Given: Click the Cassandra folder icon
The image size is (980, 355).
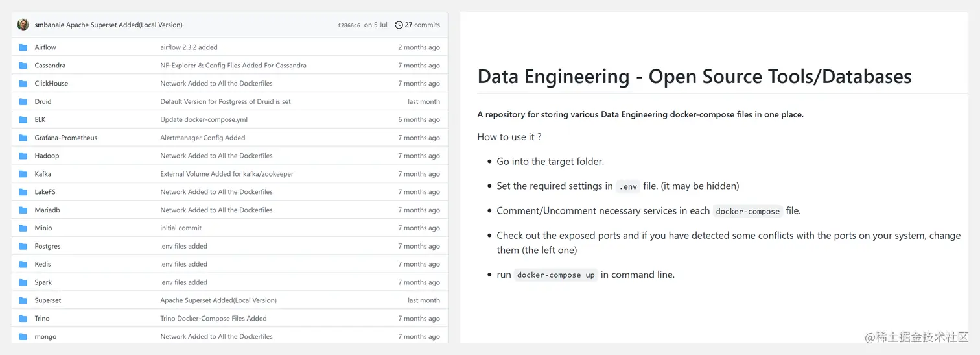Looking at the screenshot, I should coord(23,66).
